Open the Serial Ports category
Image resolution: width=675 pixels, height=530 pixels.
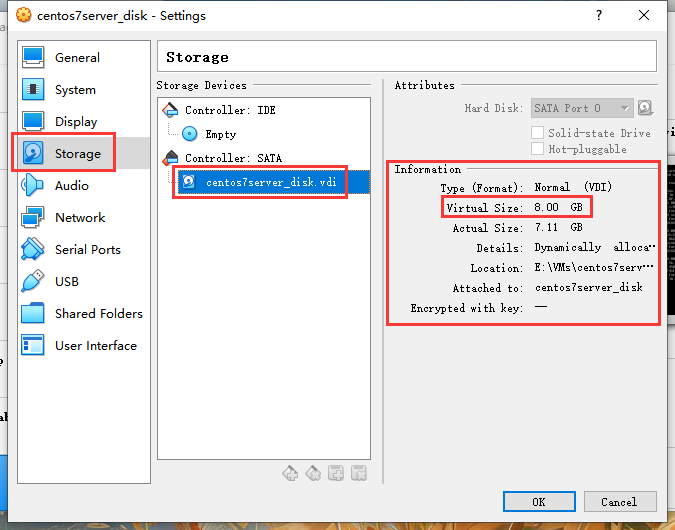click(84, 249)
